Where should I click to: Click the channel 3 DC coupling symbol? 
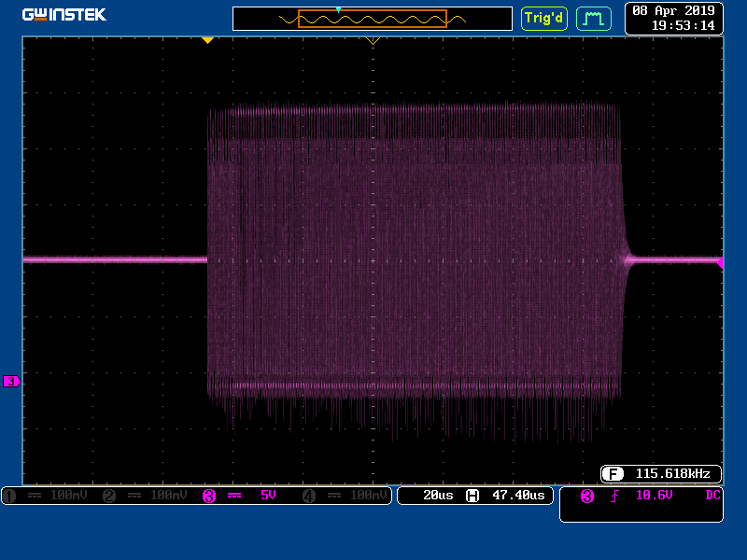[x=234, y=496]
